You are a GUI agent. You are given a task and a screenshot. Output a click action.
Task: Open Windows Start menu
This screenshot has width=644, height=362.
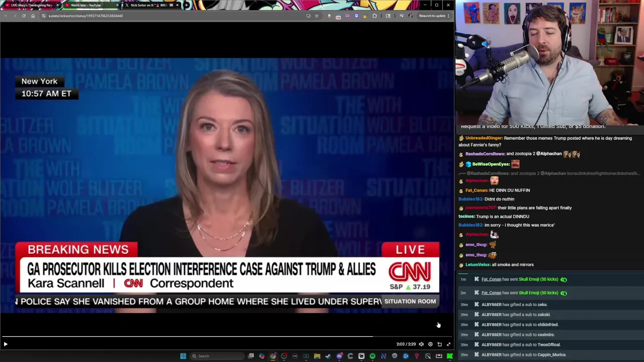pos(183,356)
